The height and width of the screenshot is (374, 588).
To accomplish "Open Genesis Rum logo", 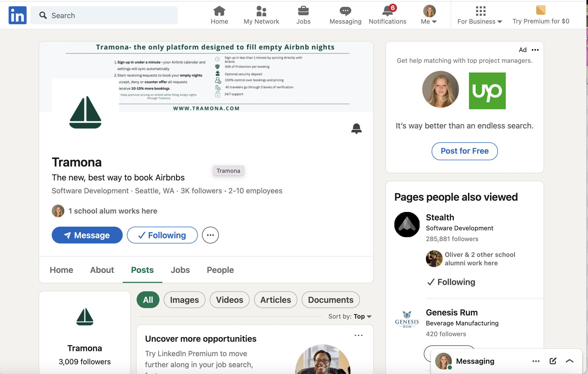I will (407, 320).
